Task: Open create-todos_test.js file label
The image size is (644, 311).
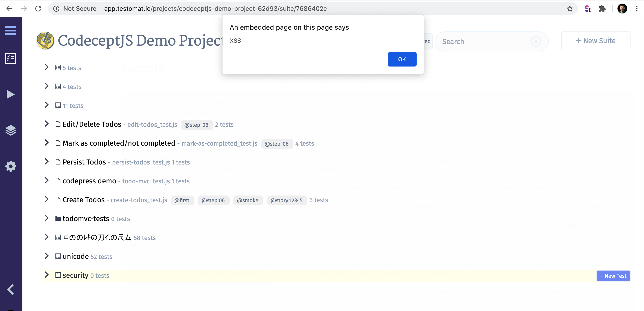Action: pos(139,200)
